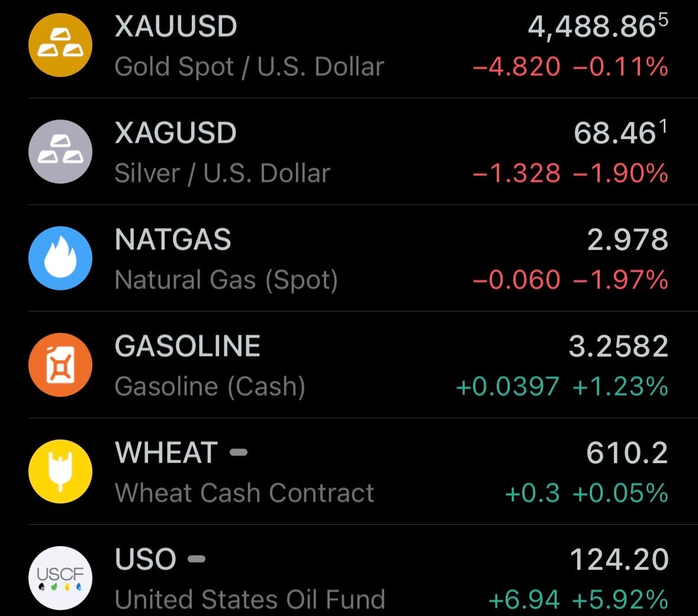698x616 pixels.
Task: Click the Wheat Cash Contract description
Action: pyautogui.click(x=244, y=493)
